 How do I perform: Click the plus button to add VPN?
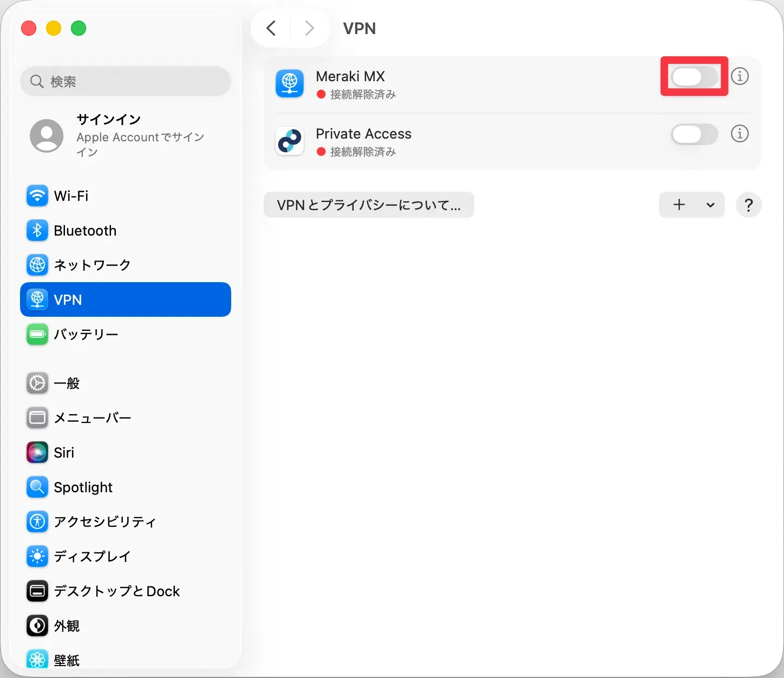coord(679,205)
